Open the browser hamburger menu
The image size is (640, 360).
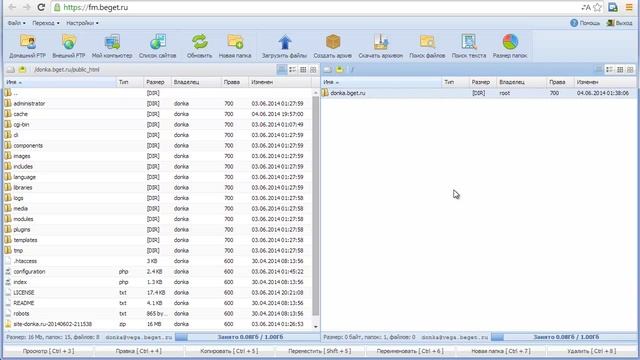pyautogui.click(x=629, y=7)
